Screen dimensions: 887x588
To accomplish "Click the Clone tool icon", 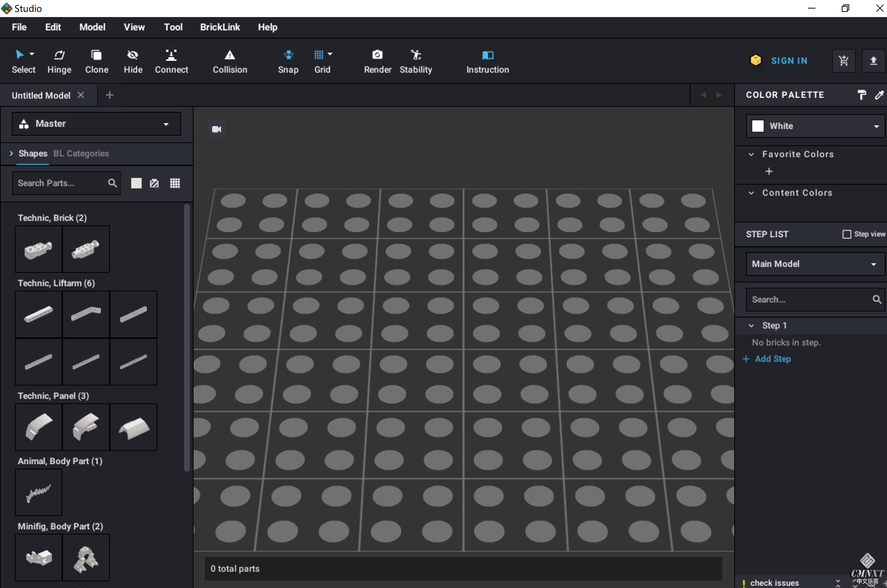I will (x=96, y=56).
